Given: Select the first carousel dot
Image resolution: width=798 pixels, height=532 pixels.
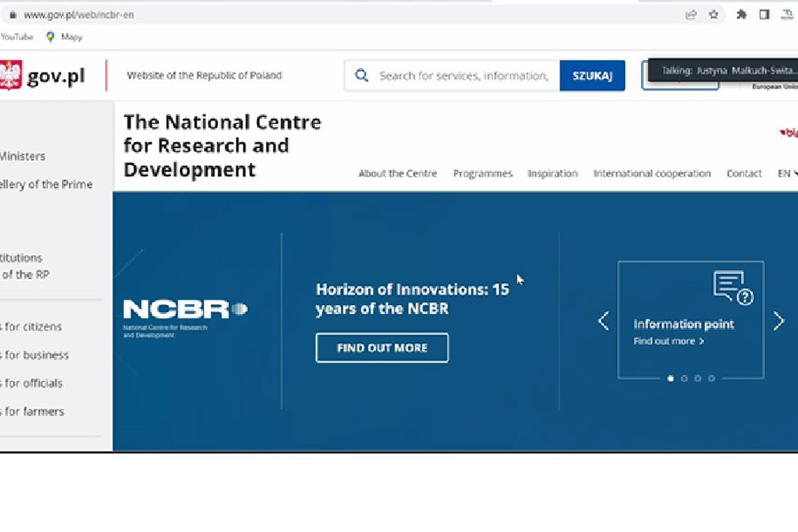Looking at the screenshot, I should [x=670, y=379].
